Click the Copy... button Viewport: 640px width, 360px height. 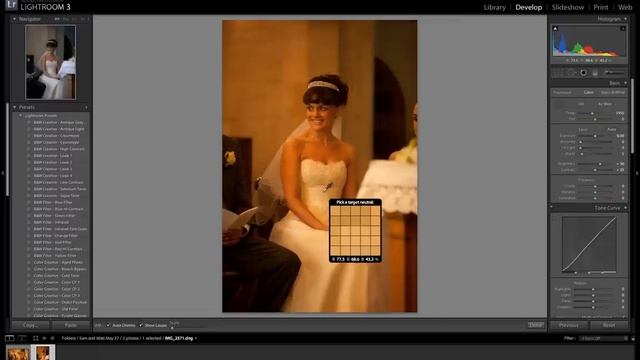(31, 325)
